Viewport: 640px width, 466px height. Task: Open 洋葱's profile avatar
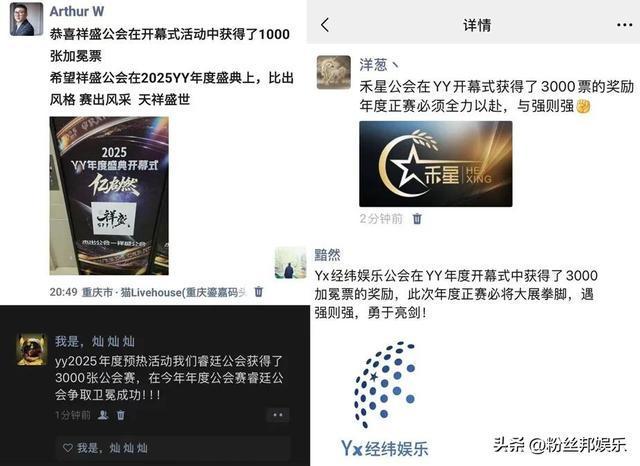click(x=333, y=72)
